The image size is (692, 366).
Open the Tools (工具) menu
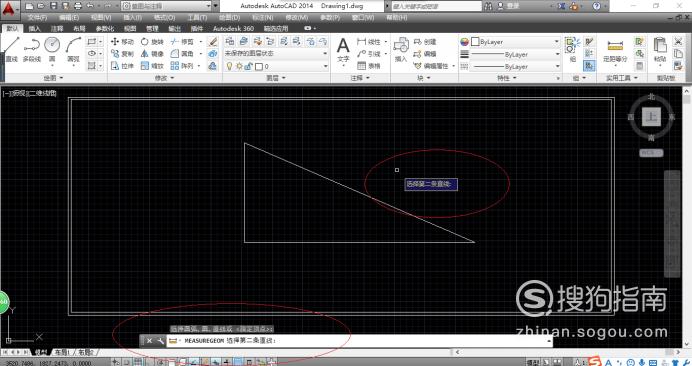pyautogui.click(x=197, y=18)
